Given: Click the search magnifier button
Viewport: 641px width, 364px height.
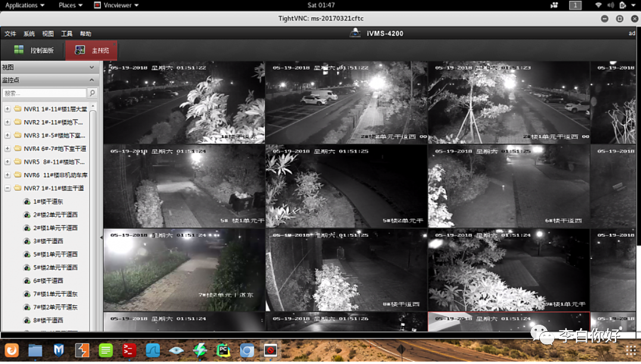Looking at the screenshot, I should click(x=93, y=93).
